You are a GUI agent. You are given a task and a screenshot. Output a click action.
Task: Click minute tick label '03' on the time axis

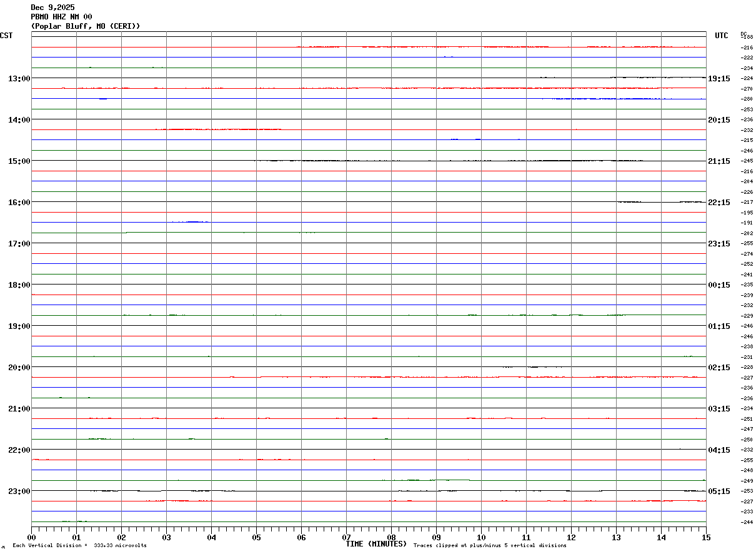(x=166, y=538)
